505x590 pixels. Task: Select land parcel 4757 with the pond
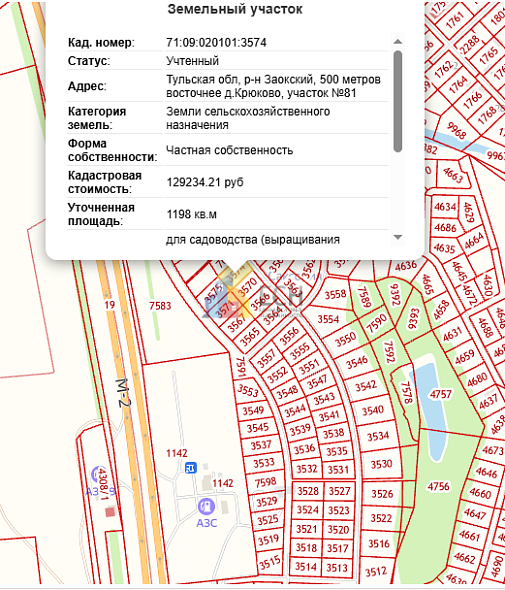coord(440,394)
